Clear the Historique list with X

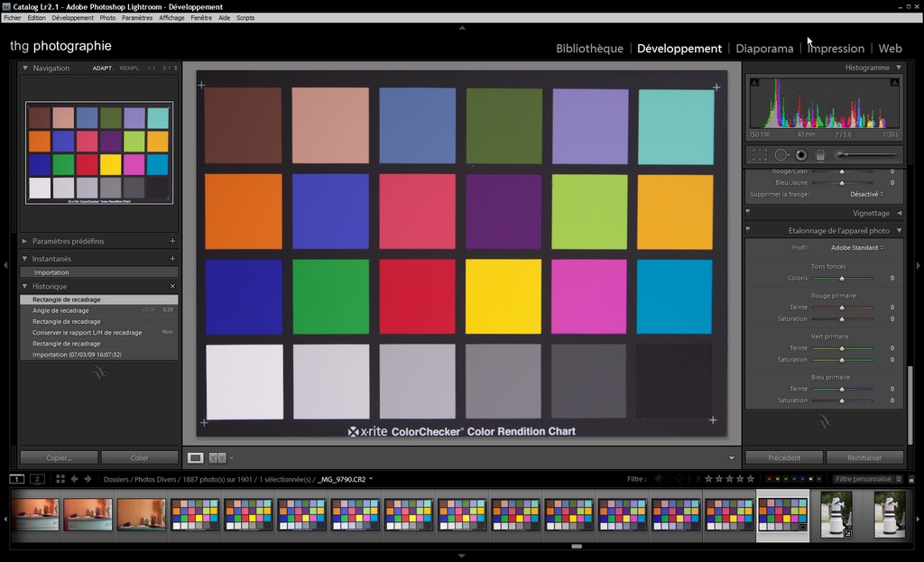coord(172,286)
